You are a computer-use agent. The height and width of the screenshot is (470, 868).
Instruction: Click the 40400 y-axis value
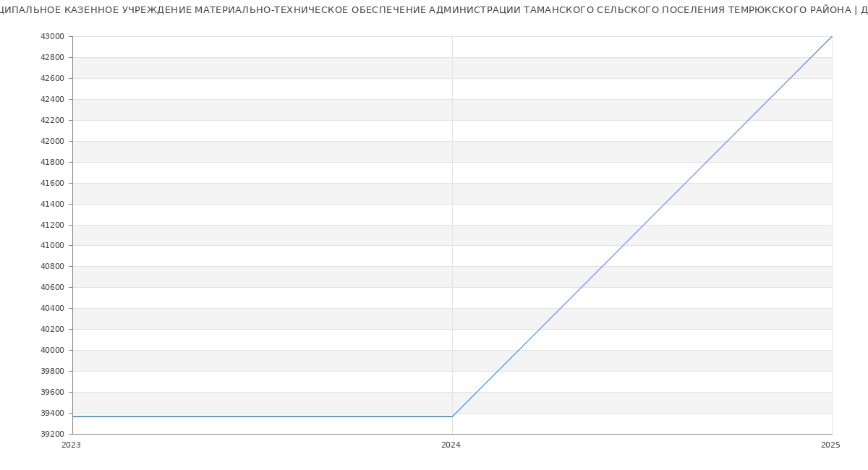(x=52, y=309)
